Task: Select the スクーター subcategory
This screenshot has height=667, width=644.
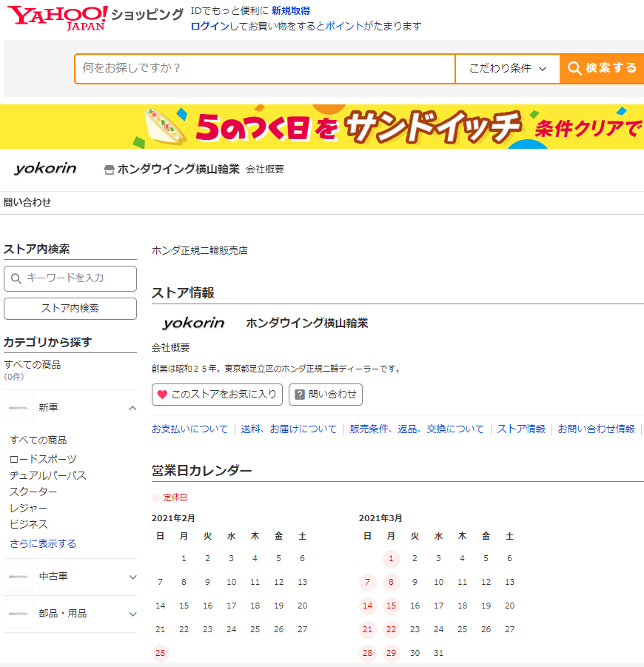Action: (33, 492)
